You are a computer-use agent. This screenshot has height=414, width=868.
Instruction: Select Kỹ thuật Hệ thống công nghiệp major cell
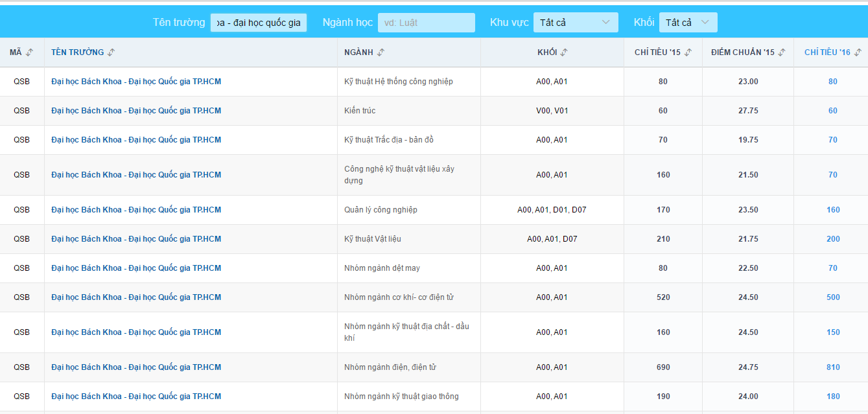(x=398, y=82)
